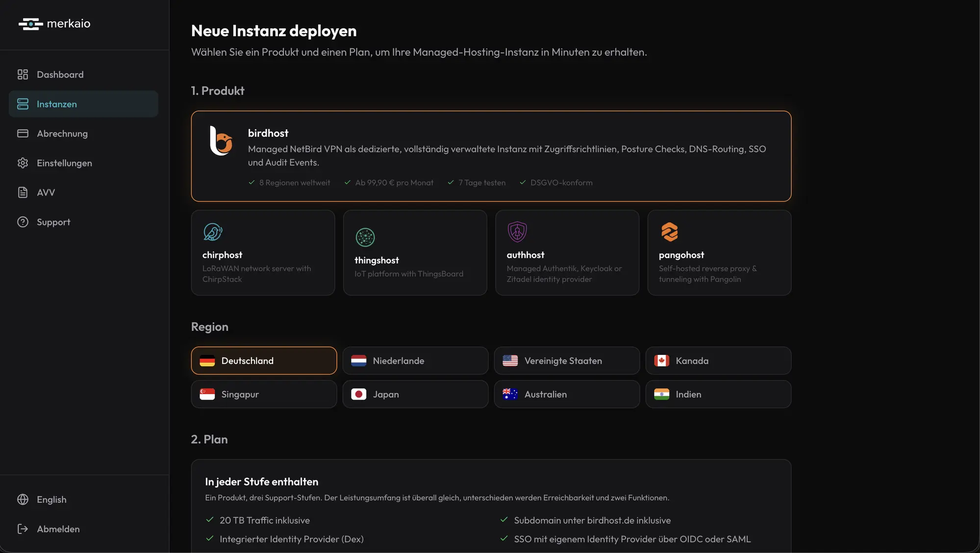Click the Abrechnung credit card icon
Image resolution: width=980 pixels, height=553 pixels.
click(x=23, y=133)
